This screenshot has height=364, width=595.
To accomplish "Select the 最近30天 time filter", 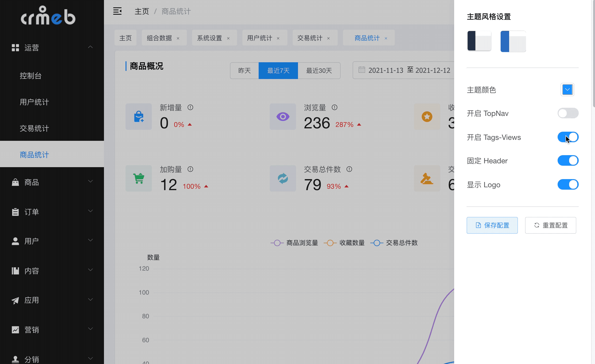I will pos(319,70).
